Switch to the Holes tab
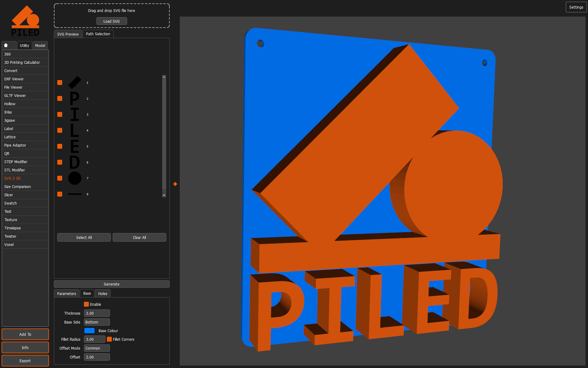This screenshot has height=368, width=588. coord(103,293)
